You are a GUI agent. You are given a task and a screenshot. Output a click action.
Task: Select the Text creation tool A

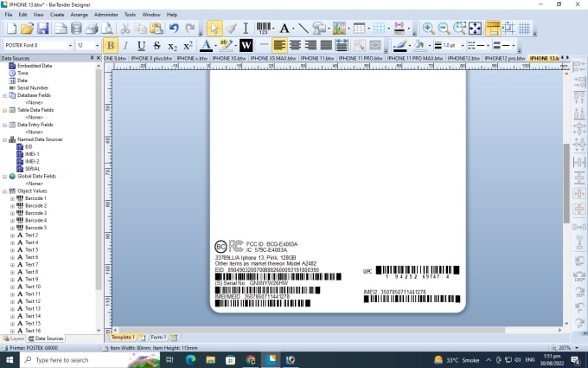pos(284,29)
